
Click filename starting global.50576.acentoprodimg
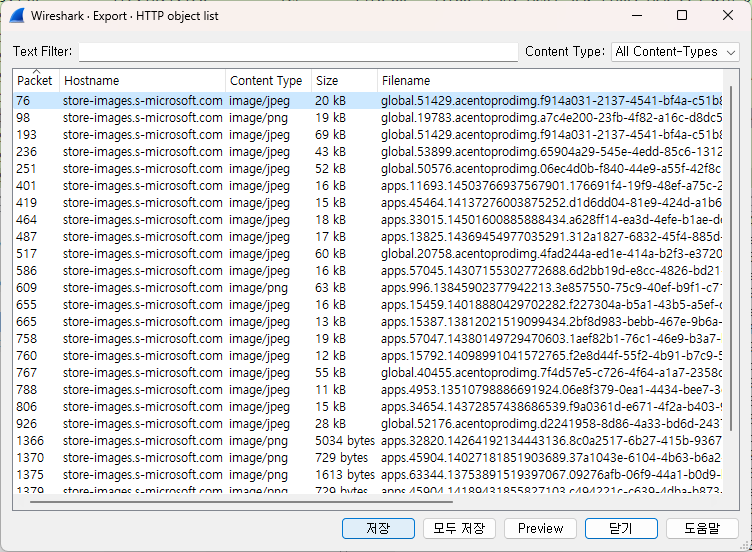(x=551, y=169)
